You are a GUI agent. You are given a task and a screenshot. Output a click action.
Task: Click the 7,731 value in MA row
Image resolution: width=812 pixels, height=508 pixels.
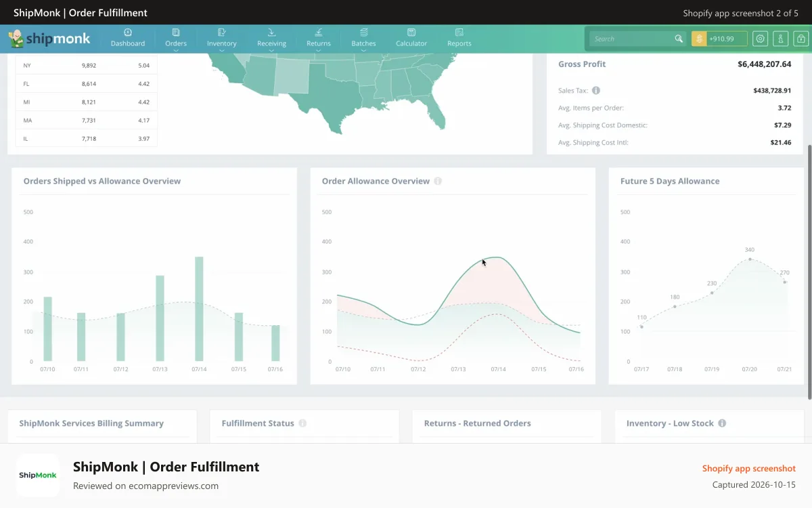coord(89,121)
